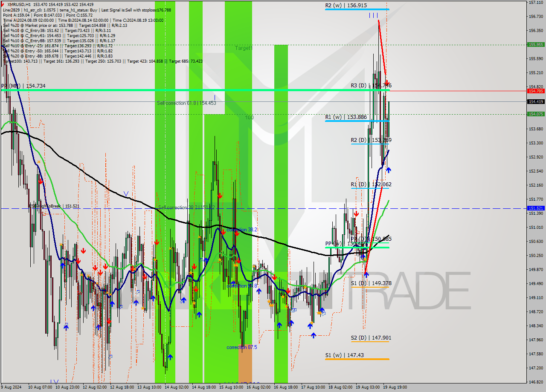Image resolution: width=546 pixels, height=392 pixels.
Task: Click the '9 Aug 2024' date label
Action: click(11, 387)
